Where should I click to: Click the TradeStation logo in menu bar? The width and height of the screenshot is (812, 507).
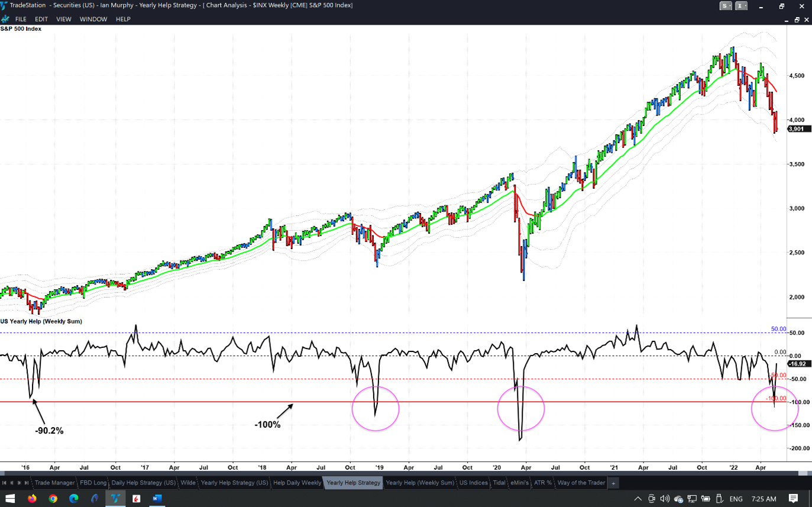coord(5,19)
